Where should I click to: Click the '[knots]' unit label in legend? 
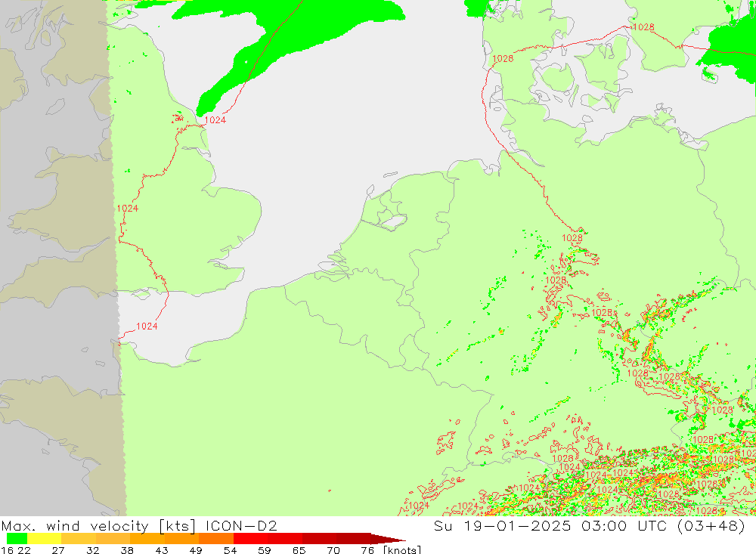402,549
